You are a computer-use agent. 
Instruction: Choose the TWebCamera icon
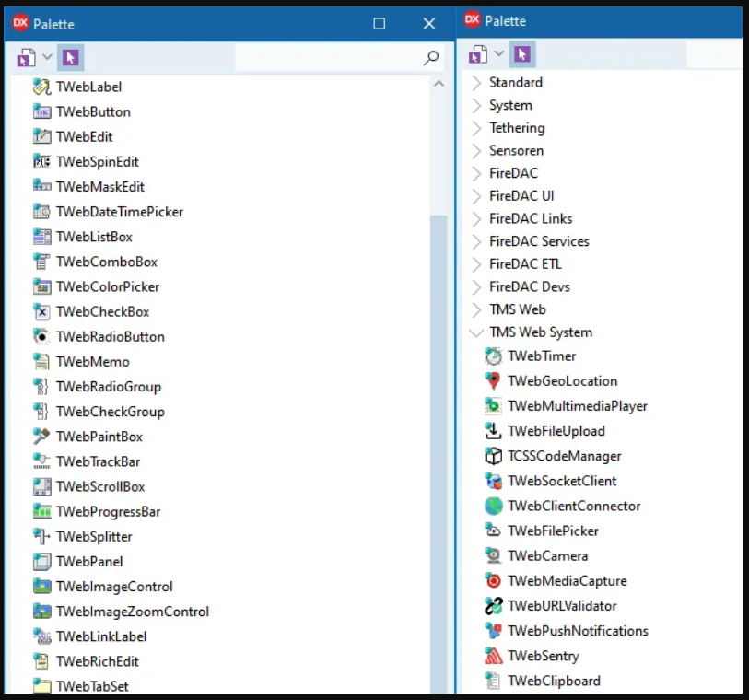494,555
